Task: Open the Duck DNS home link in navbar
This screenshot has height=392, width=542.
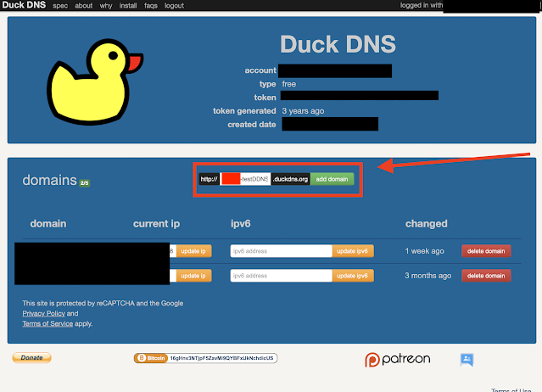Action: pos(24,5)
